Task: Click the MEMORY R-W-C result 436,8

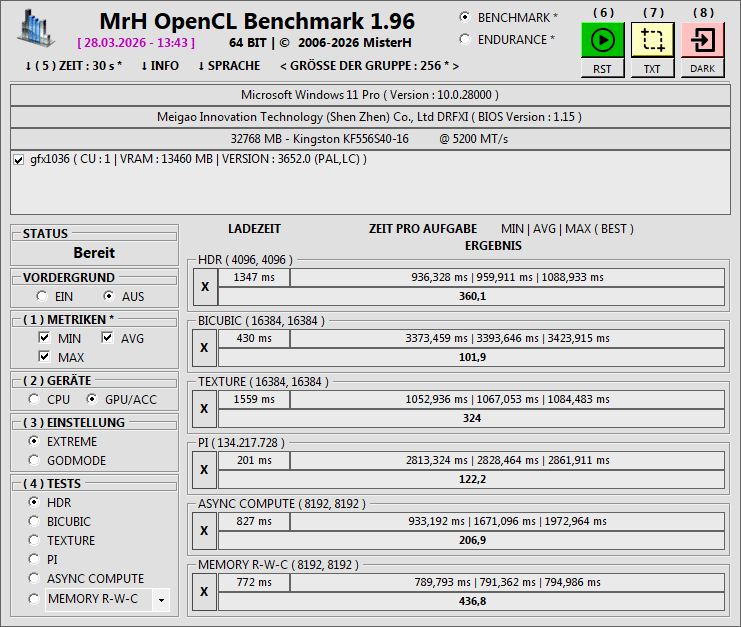Action: pos(472,601)
